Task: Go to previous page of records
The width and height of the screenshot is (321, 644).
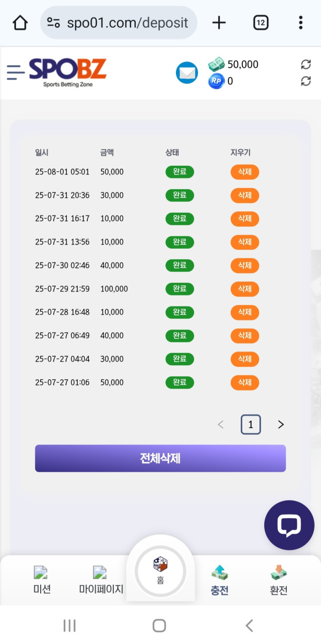Action: pyautogui.click(x=220, y=425)
